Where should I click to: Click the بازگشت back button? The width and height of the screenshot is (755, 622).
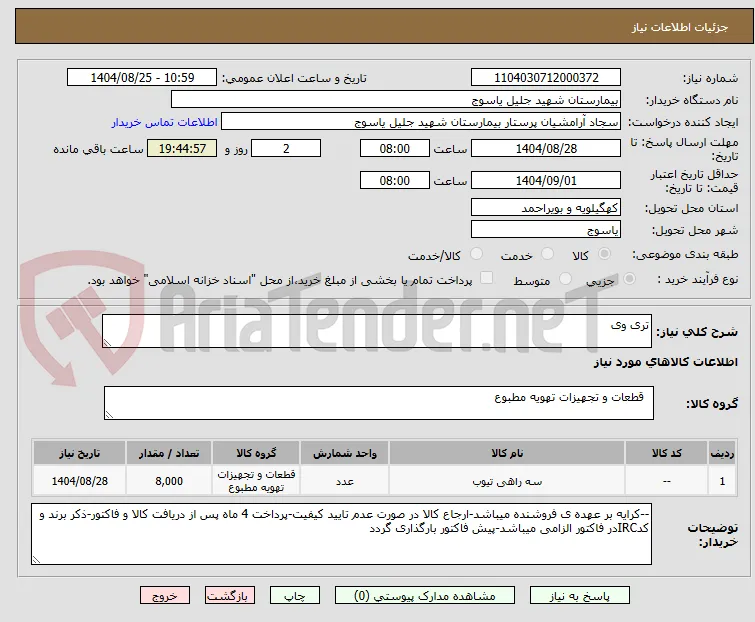230,596
